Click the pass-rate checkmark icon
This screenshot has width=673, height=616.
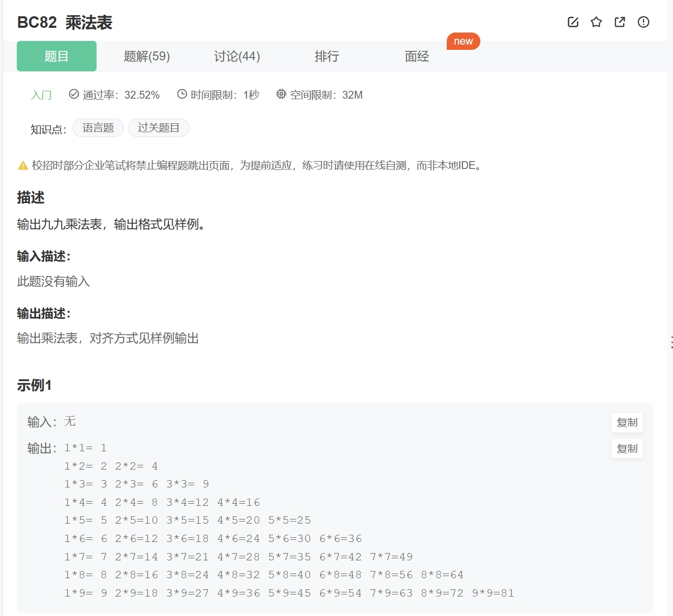73,94
